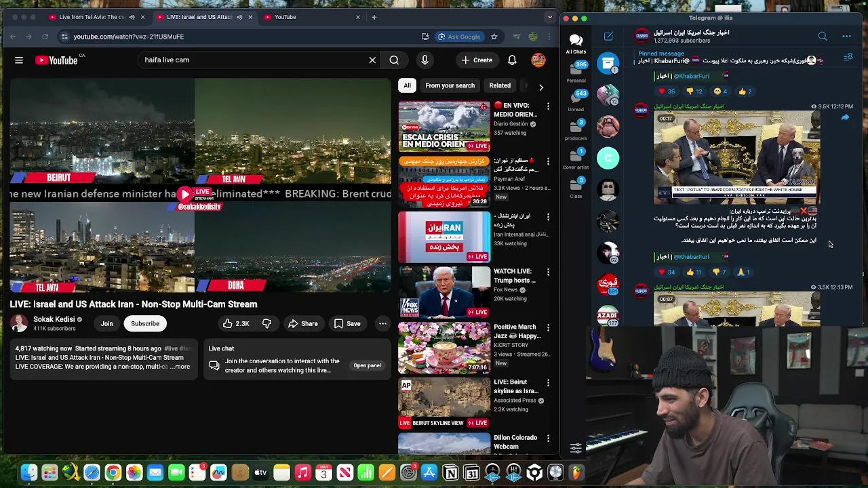Open options for the Beirut skyline live suggestion
Screen dimensions: 868x488
click(548, 382)
